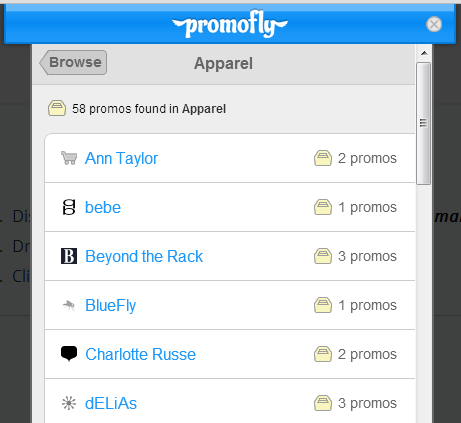Viewport: 461px width, 423px height.
Task: Click the vertical scrollbar thumb
Action: click(x=424, y=123)
